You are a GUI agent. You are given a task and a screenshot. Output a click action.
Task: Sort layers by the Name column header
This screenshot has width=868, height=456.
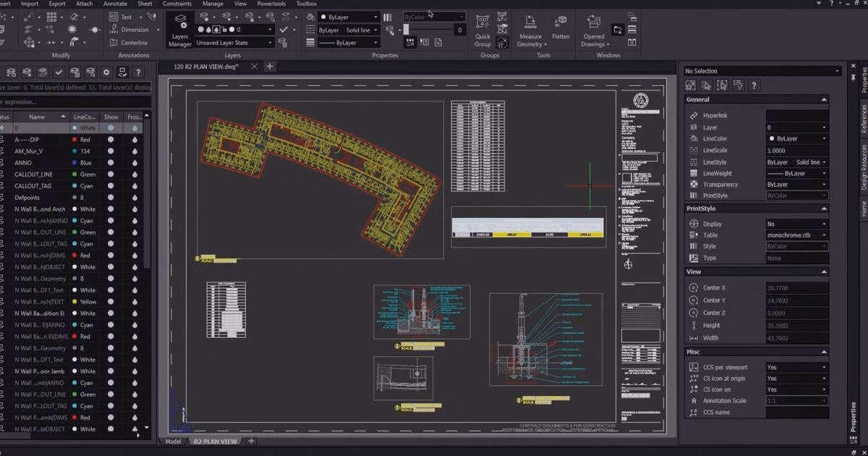pyautogui.click(x=37, y=117)
